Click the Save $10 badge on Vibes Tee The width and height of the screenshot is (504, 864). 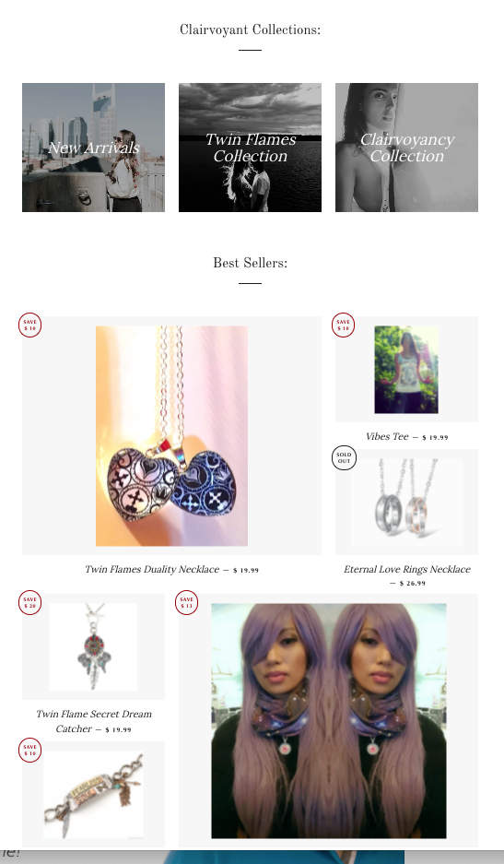343,325
